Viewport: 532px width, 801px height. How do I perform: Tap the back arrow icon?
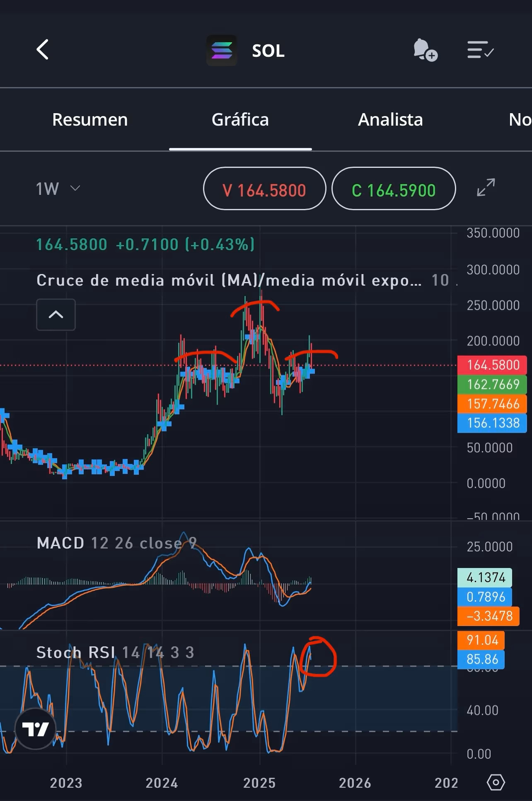43,50
